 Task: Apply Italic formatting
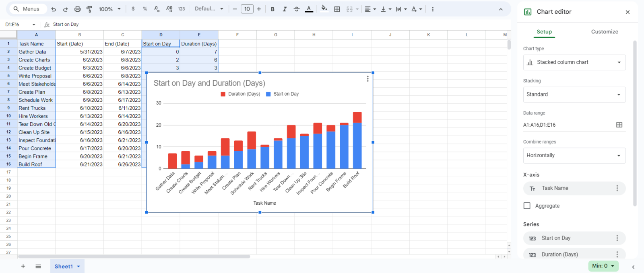285,9
